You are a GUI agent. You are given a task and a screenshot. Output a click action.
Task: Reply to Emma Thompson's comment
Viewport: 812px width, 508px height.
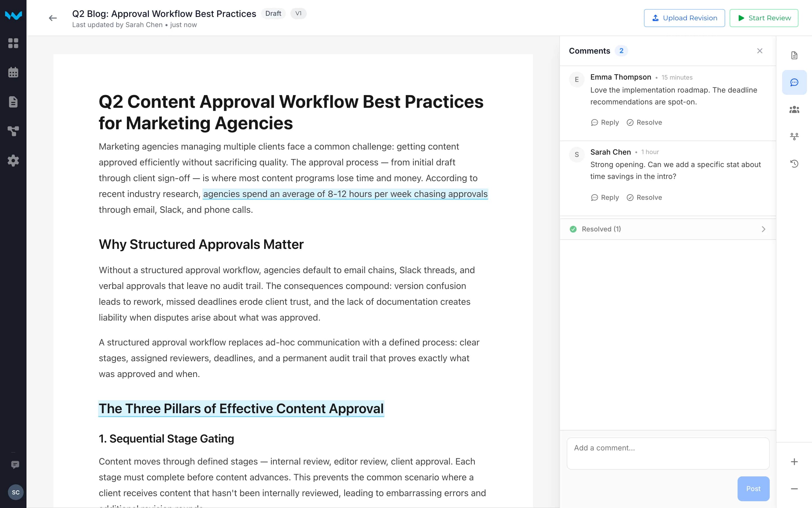[x=605, y=122]
